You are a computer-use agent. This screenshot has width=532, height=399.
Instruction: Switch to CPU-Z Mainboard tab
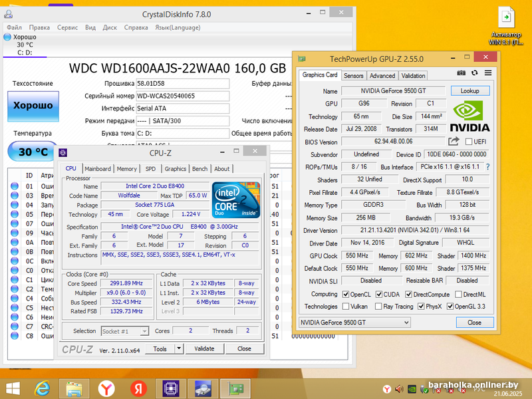pyautogui.click(x=98, y=169)
